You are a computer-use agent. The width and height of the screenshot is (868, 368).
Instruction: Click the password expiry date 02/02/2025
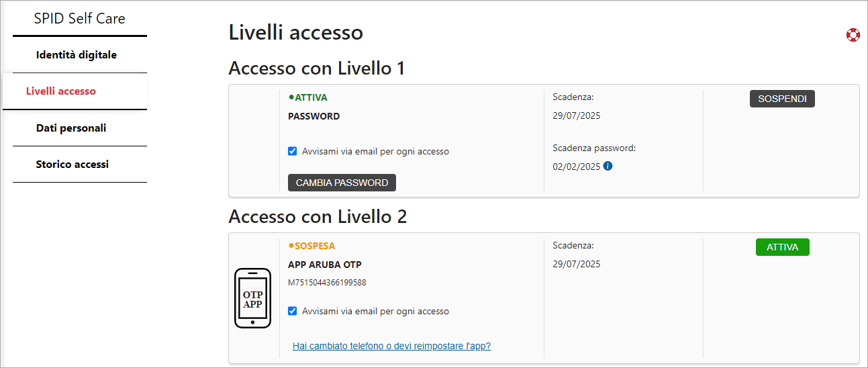point(576,166)
